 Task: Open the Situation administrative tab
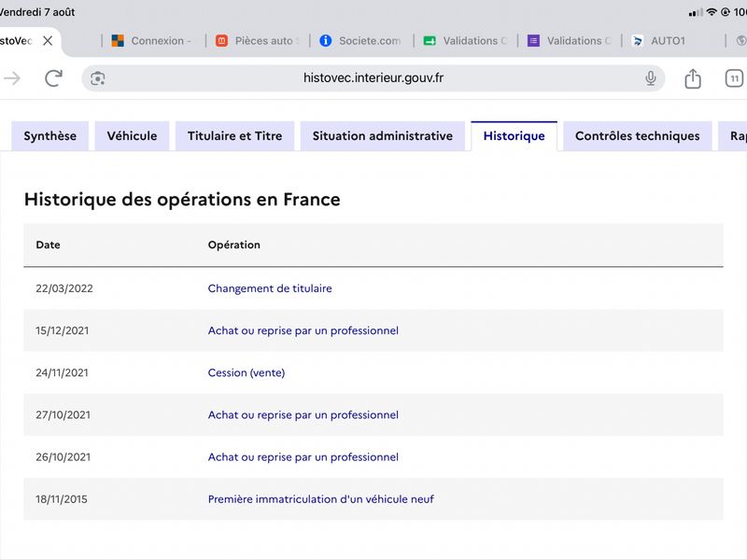(383, 136)
